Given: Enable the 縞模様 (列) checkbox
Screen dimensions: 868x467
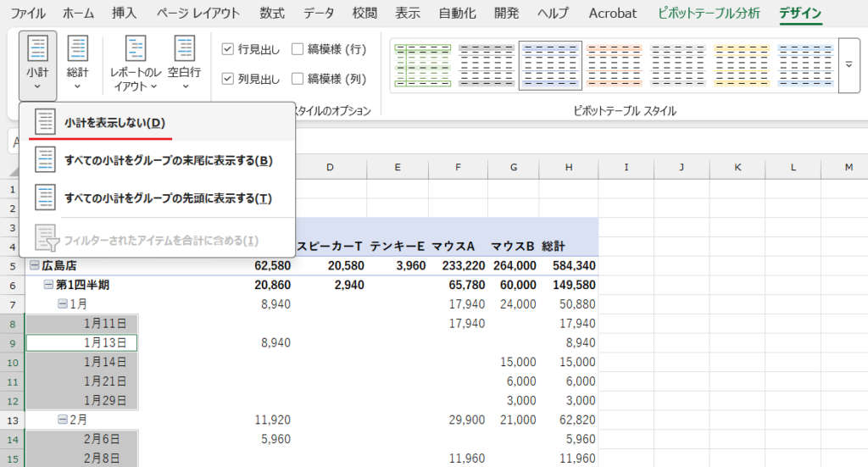Looking at the screenshot, I should (298, 79).
